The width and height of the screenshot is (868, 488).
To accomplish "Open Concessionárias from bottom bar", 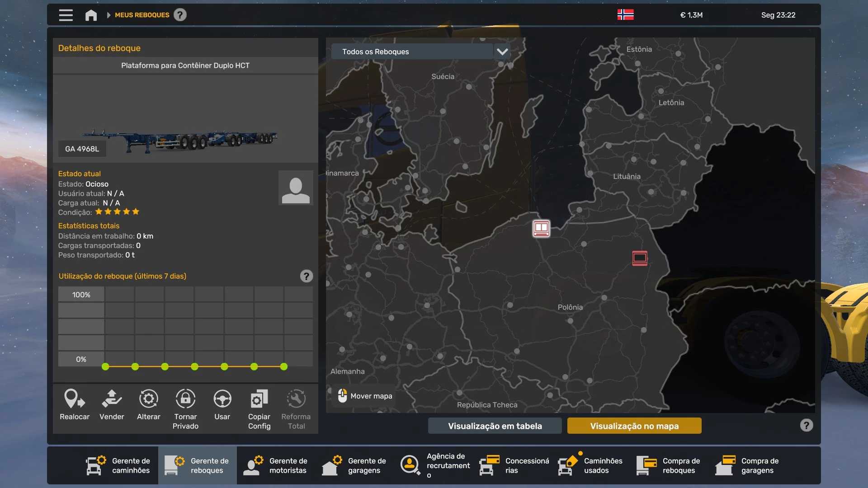I will pyautogui.click(x=514, y=465).
